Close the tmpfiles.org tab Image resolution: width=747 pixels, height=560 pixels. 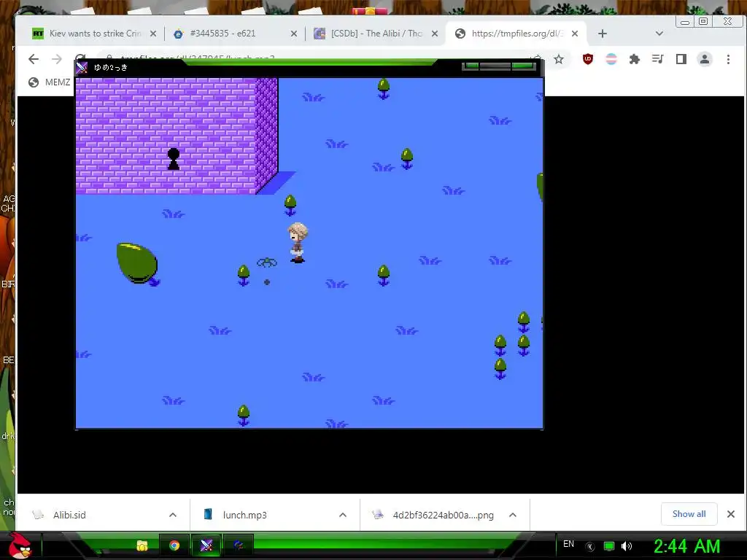[x=575, y=34]
